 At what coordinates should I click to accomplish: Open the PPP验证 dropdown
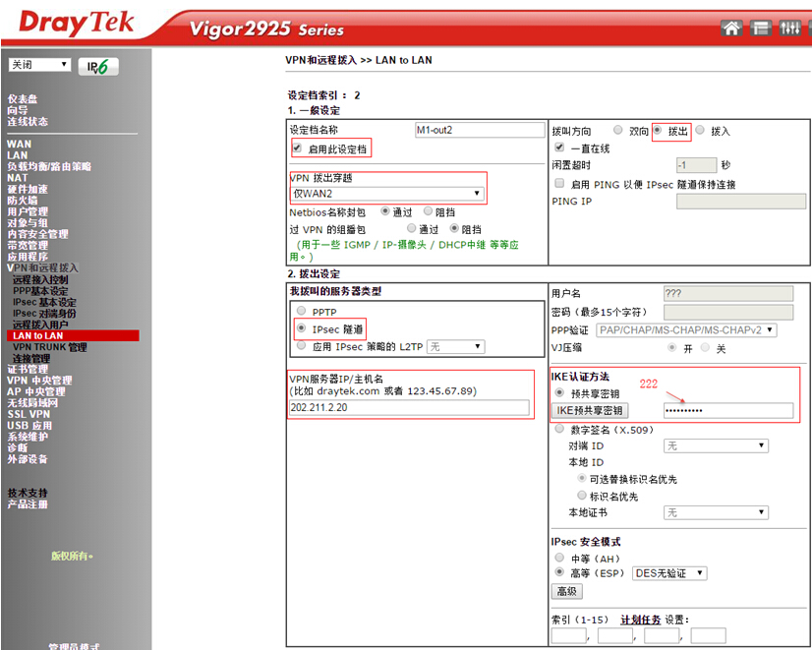[686, 330]
